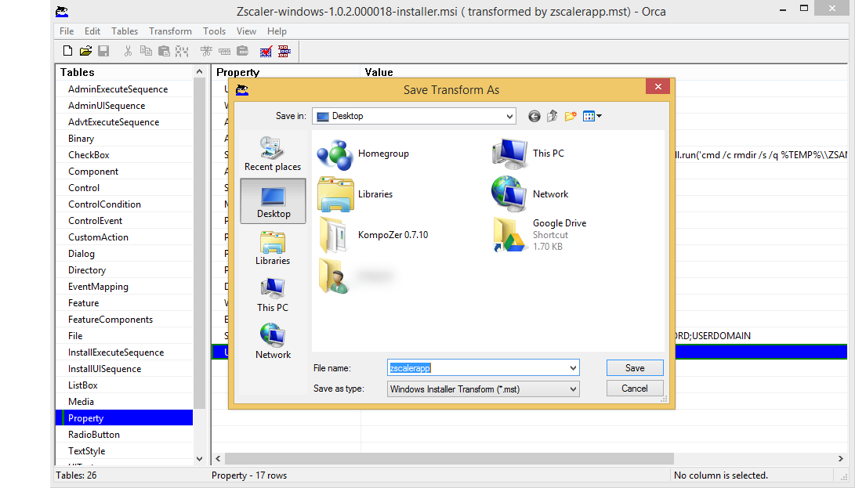Create a new folder with toolbar icon
The width and height of the screenshot is (855, 488).
point(570,116)
